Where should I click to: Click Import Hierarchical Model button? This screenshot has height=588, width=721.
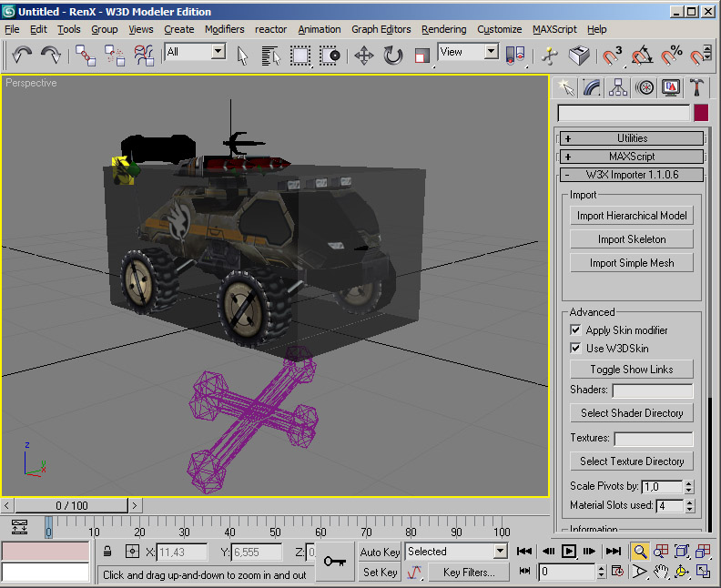(632, 216)
